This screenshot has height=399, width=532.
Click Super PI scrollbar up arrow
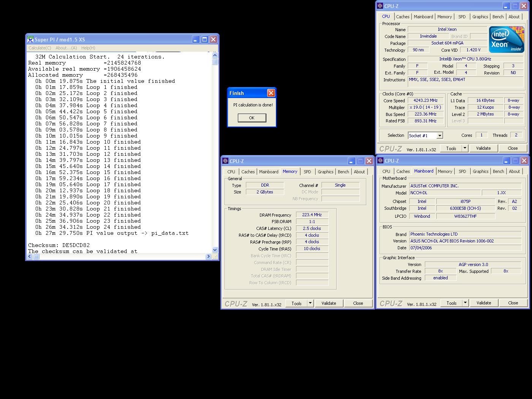click(x=215, y=55)
